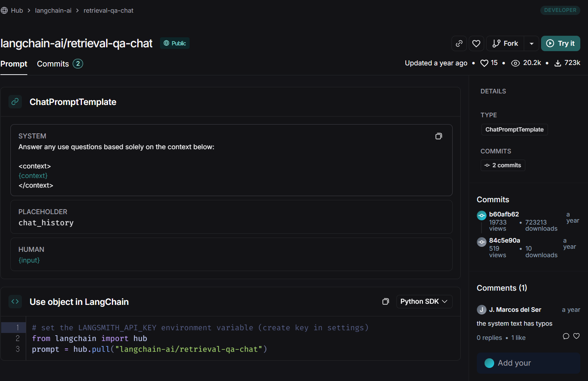Click the retrieval-qa-chat breadcrumb item

coord(108,10)
